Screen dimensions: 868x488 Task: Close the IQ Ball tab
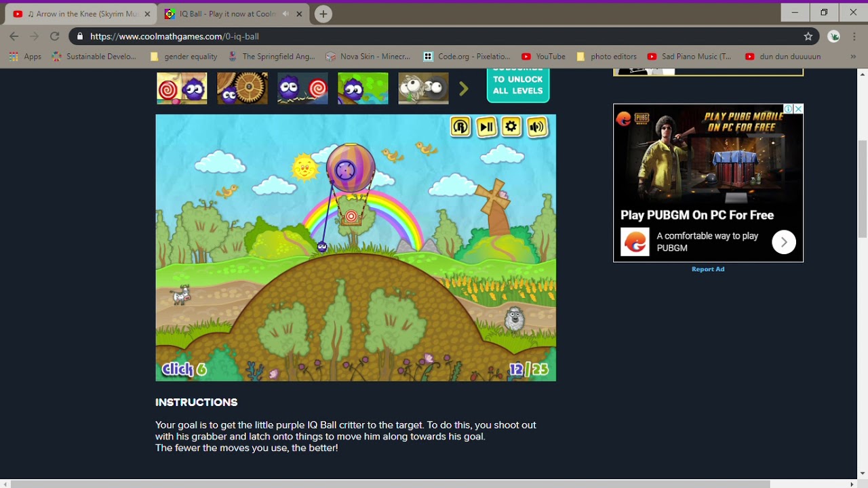[x=299, y=14]
